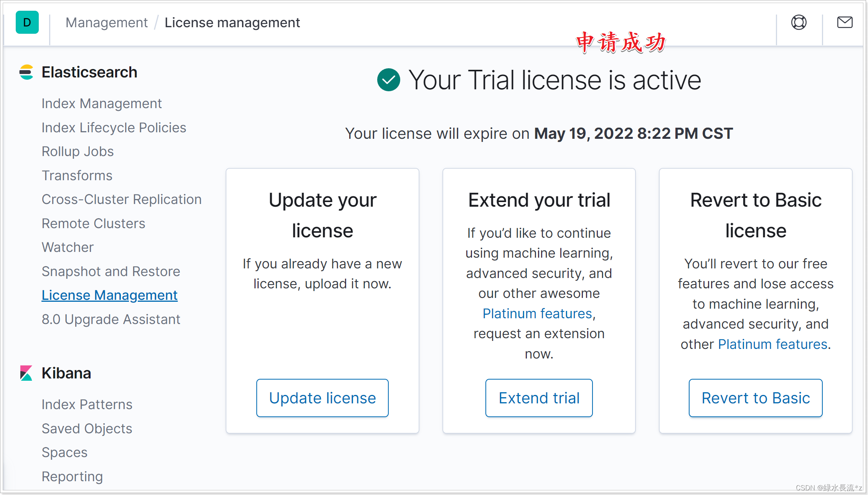Follow Platinum features link in Revert card

(772, 344)
